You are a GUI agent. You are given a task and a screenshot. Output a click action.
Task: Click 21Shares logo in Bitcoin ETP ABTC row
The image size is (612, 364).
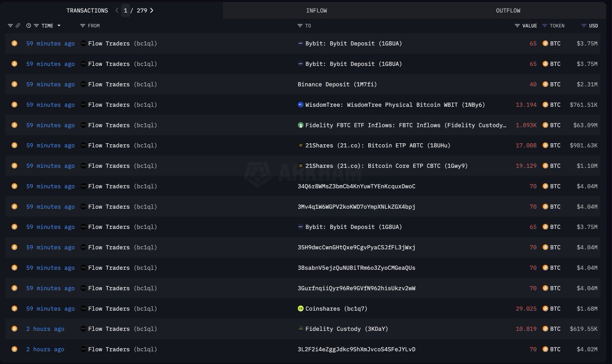click(x=300, y=145)
